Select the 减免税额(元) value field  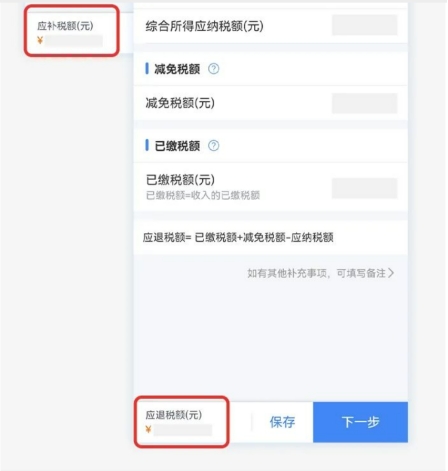pos(364,103)
